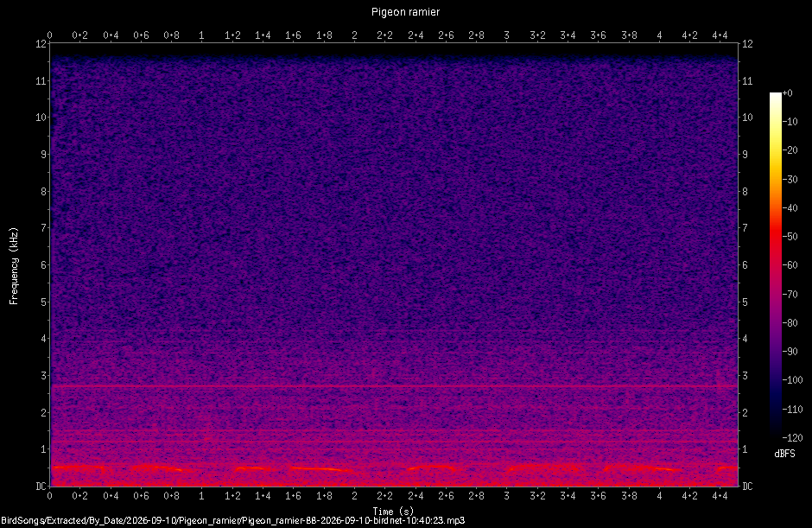
Task: Click the "6" tick on the left frequency axis
Action: tap(43, 265)
